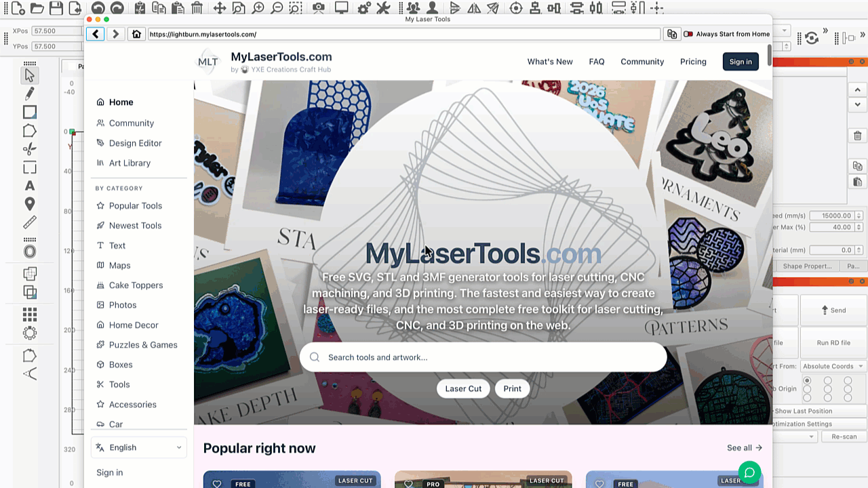The height and width of the screenshot is (488, 868).
Task: Toggle Always Start from Home switch
Action: coord(688,34)
